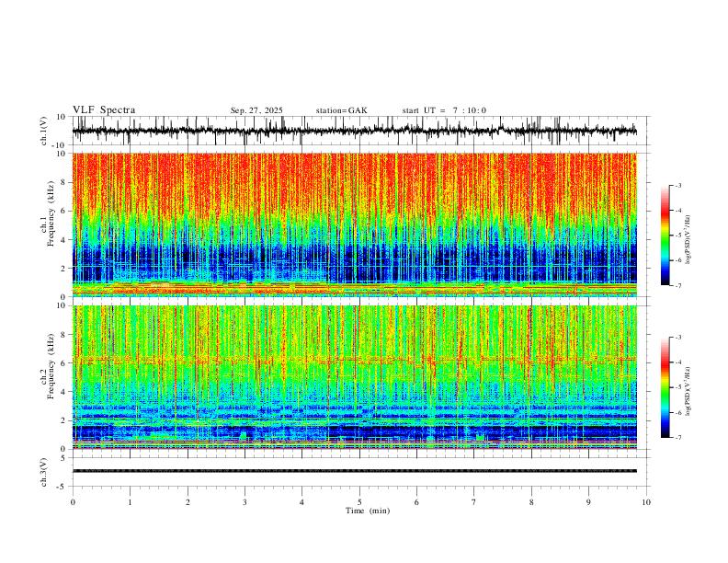The image size is (728, 563).
Task: Click the ch.2 log(PSD) colorbar axis title
Action: pyautogui.click(x=688, y=391)
